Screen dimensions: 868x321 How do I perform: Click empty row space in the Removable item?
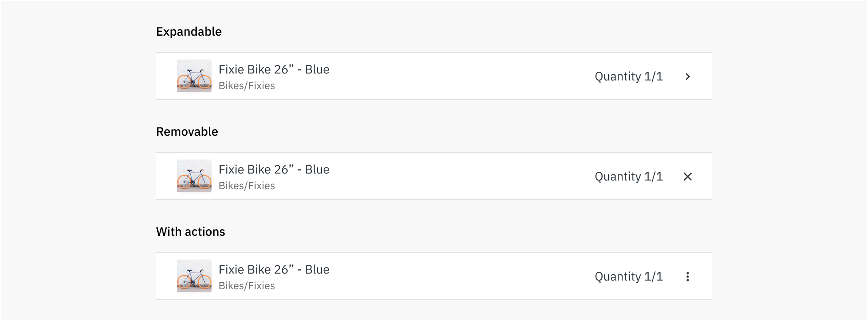[456, 177]
